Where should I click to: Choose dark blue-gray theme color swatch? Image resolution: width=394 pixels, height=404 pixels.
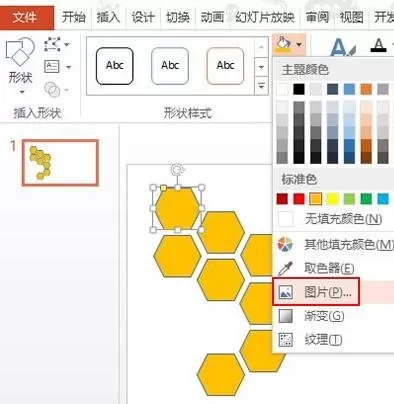[x=332, y=89]
